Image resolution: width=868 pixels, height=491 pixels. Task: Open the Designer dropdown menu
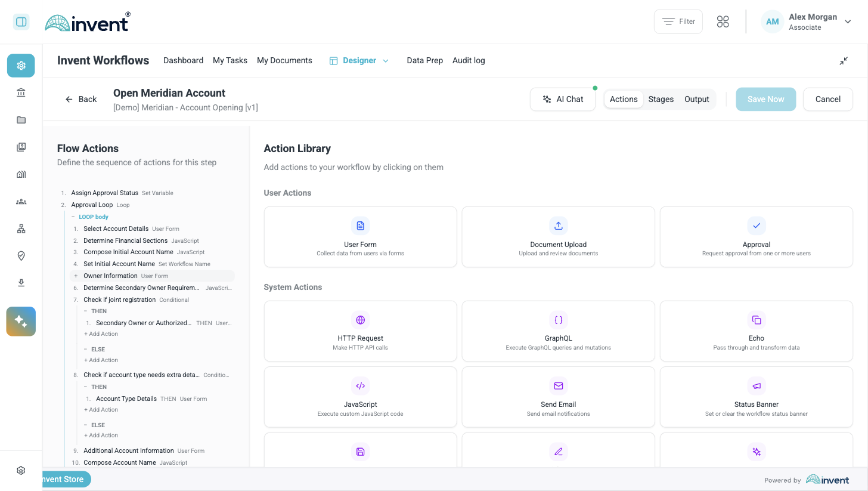[x=359, y=61]
